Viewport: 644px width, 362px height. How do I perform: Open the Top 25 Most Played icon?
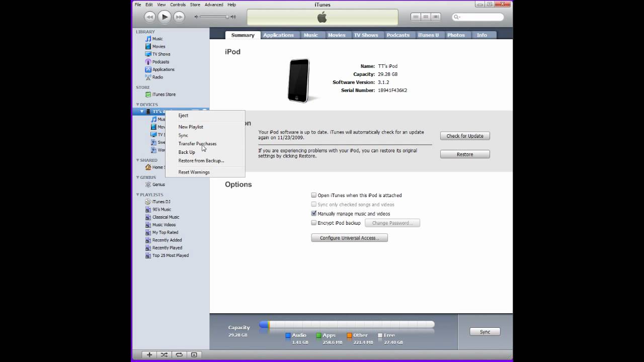pyautogui.click(x=148, y=255)
